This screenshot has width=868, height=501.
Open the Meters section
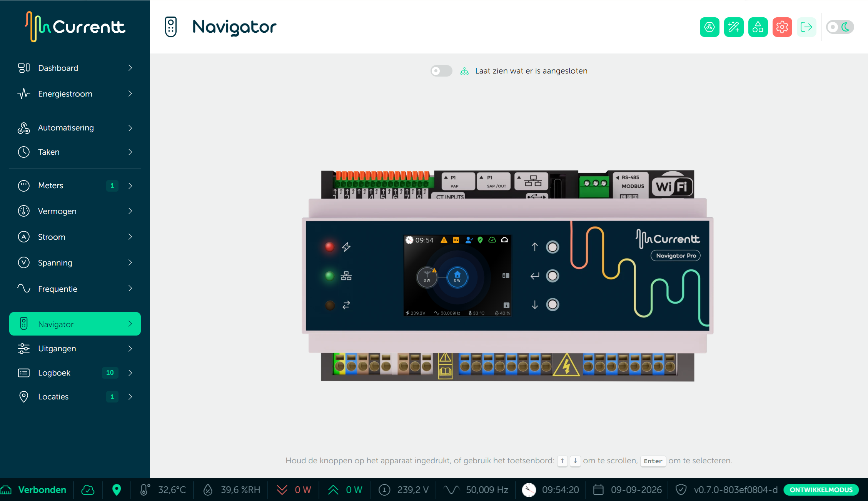coord(75,185)
